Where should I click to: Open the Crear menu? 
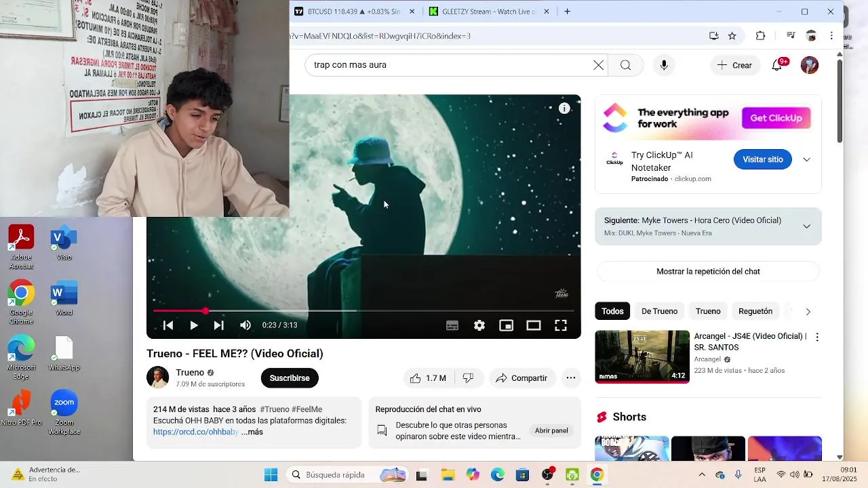point(734,65)
